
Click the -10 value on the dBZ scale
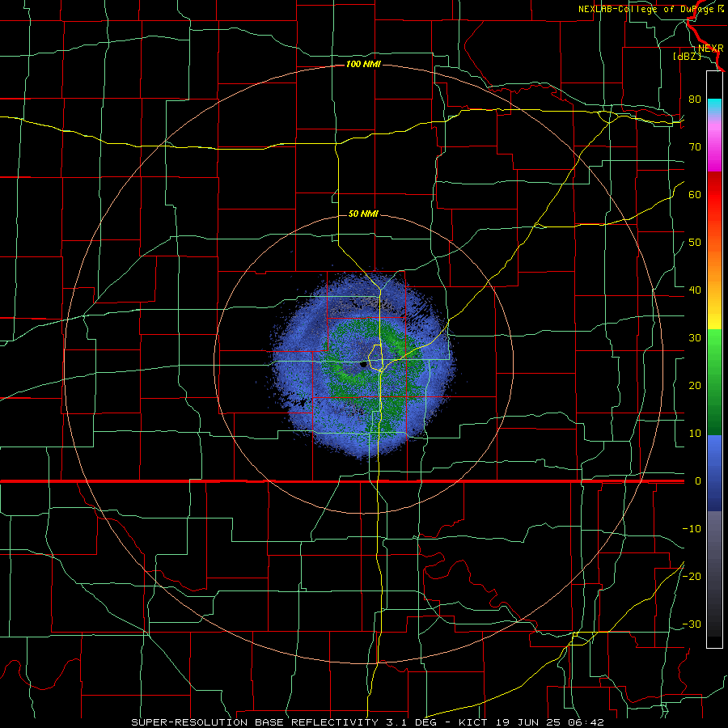click(x=692, y=529)
